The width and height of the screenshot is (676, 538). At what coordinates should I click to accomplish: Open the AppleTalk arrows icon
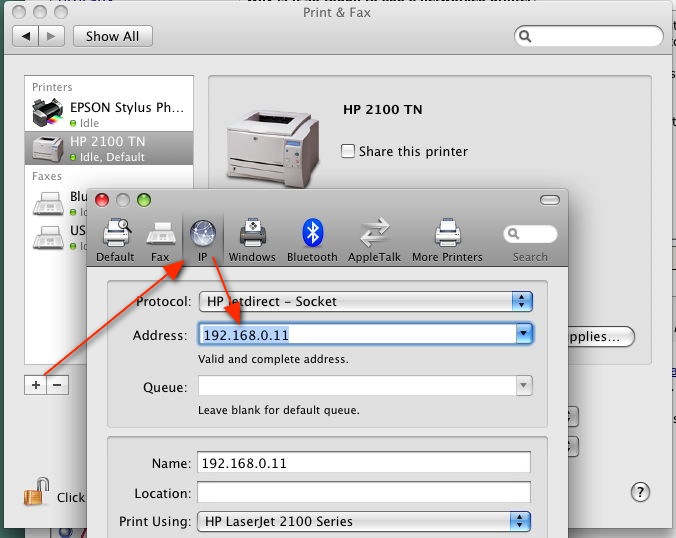[374, 241]
